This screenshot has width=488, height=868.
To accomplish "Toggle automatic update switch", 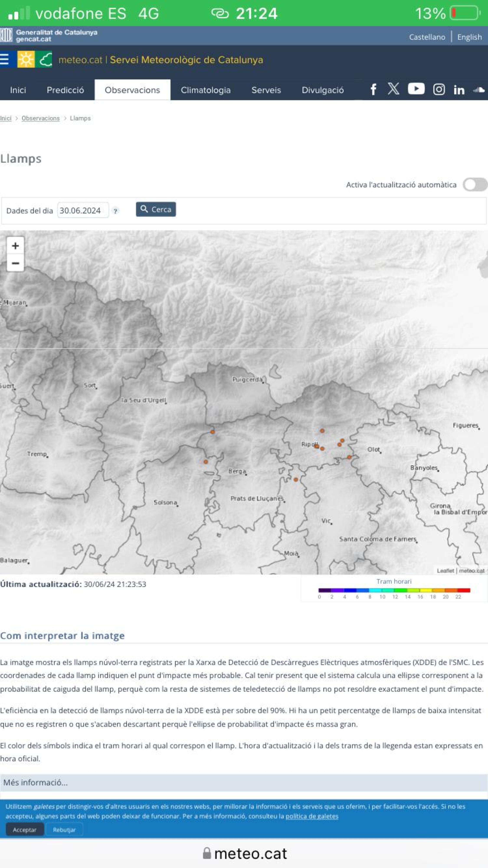I will coord(475,185).
